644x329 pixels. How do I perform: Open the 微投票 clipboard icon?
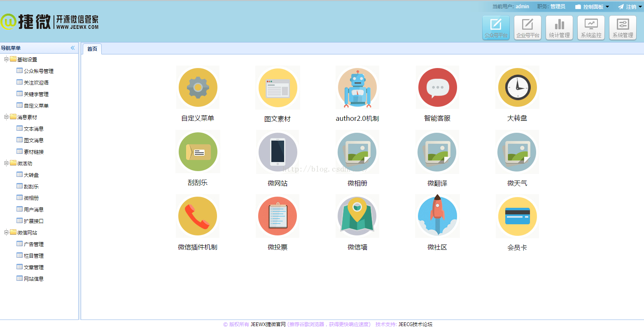coord(278,216)
